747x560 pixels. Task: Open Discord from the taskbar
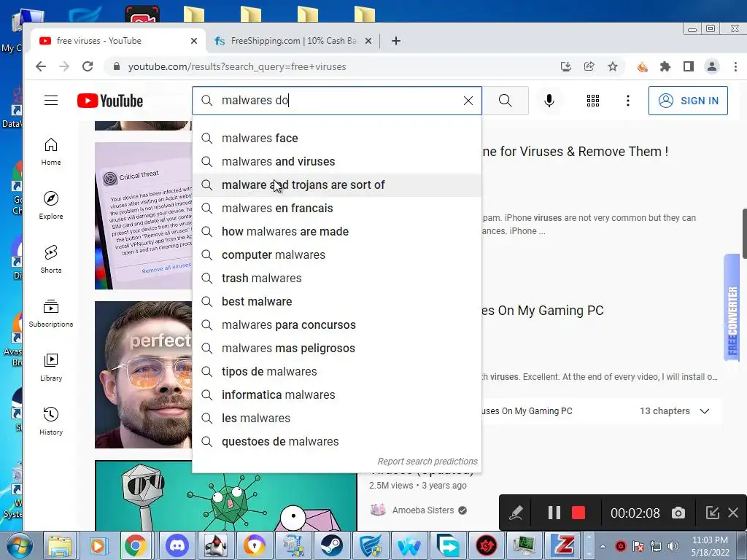(177, 545)
